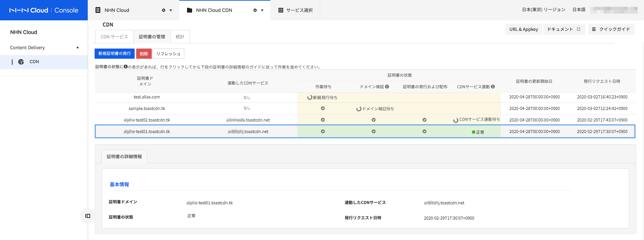Collapse the Content Delivery section
Screen dimensions: 644x240
(x=78, y=48)
